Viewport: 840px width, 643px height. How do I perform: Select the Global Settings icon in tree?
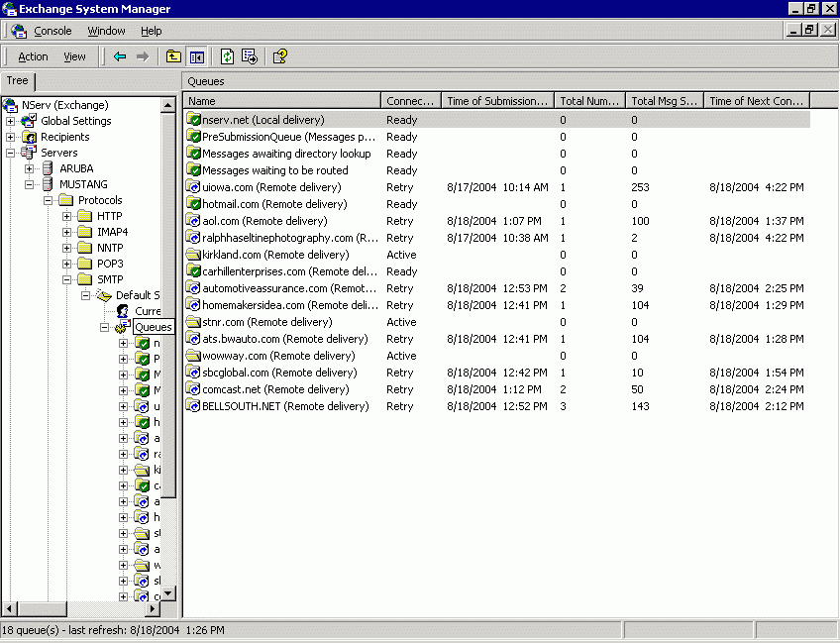(29, 121)
